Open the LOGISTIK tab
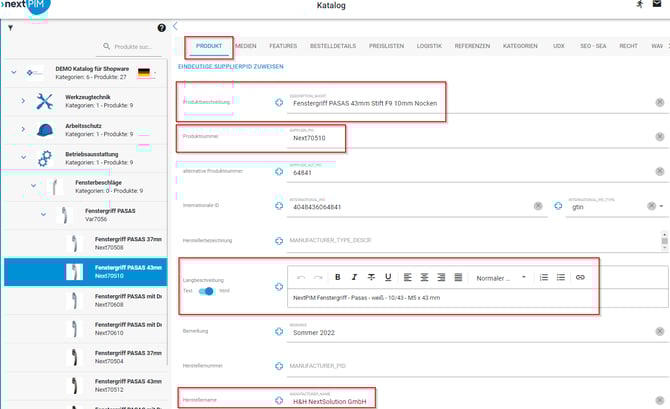The image size is (670, 409). point(429,46)
